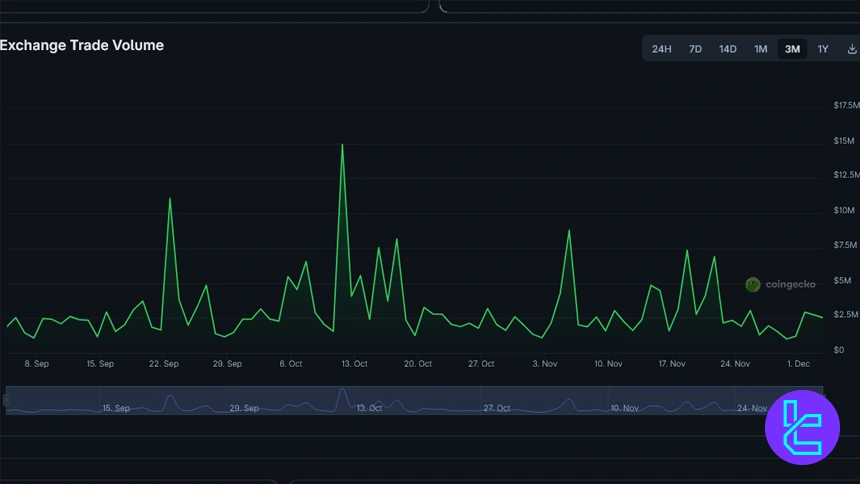Click the $0 axis label
This screenshot has width=860, height=484.
839,350
